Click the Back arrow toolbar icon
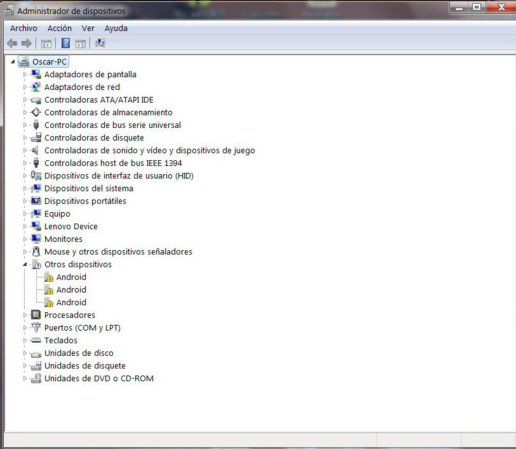Viewport: 516px width, 449px height. (12, 43)
